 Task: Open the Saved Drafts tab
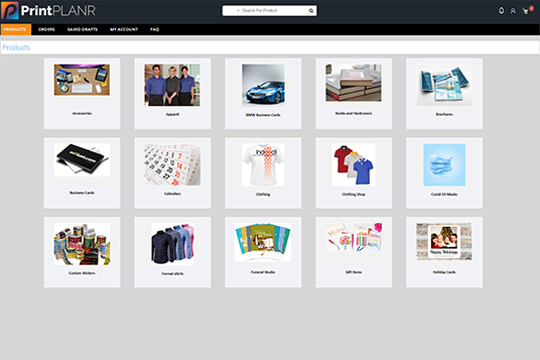coord(82,29)
